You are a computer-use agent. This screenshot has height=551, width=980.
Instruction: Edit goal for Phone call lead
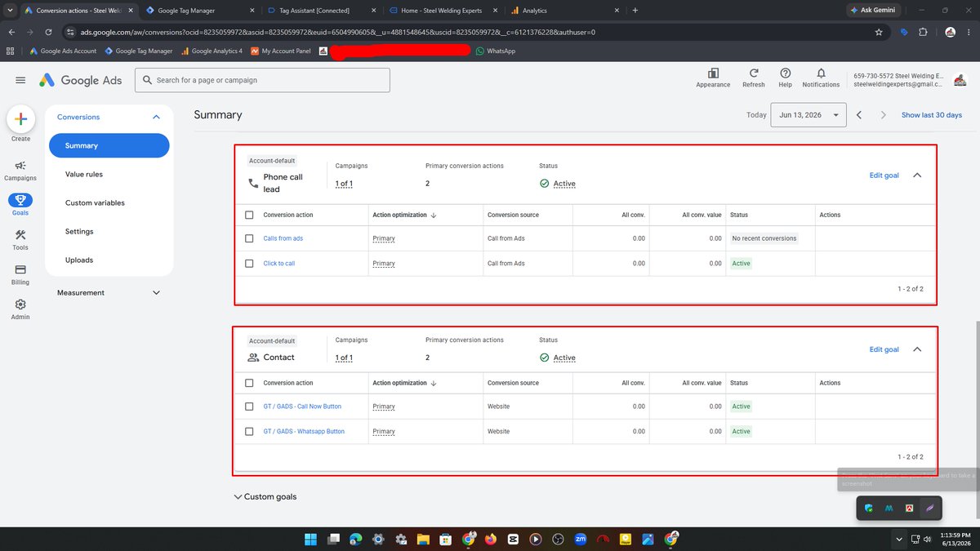(884, 175)
